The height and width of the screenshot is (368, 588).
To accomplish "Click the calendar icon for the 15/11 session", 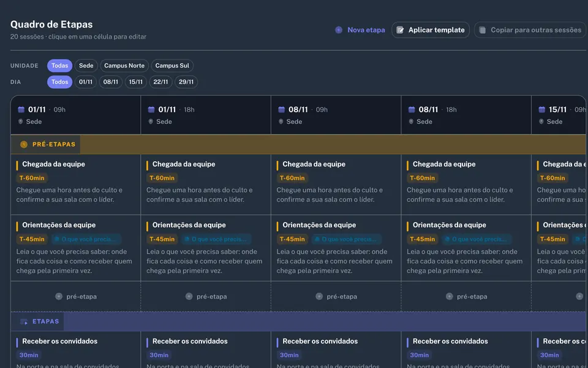I will click(x=541, y=110).
